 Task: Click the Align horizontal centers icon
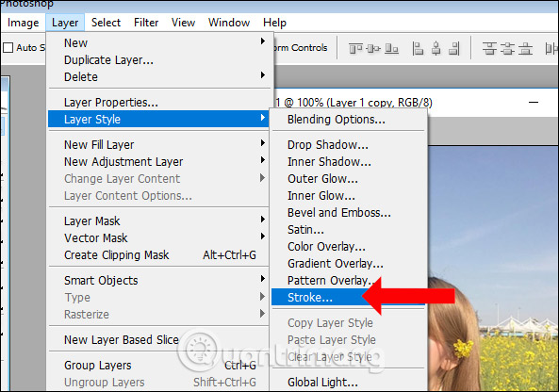pyautogui.click(x=436, y=48)
